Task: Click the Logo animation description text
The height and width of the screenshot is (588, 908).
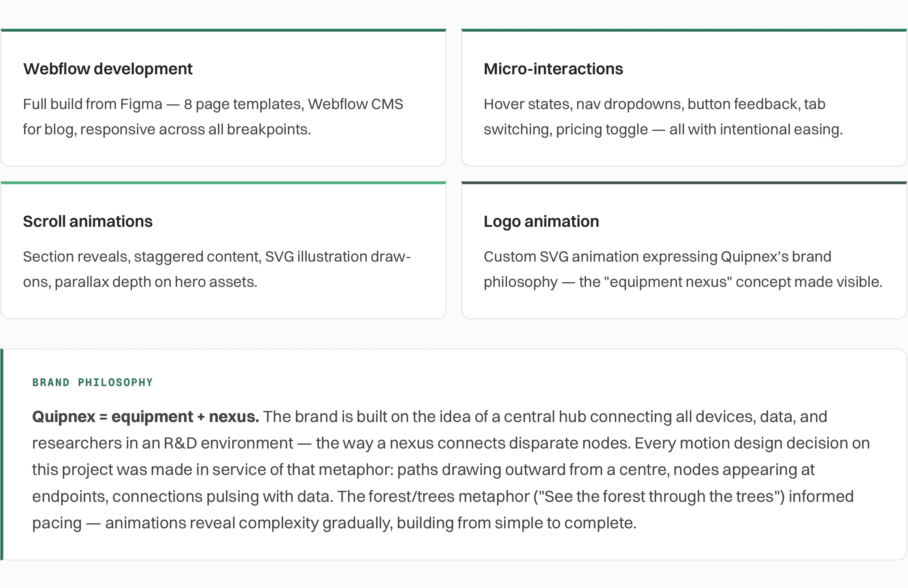Action: 683,269
